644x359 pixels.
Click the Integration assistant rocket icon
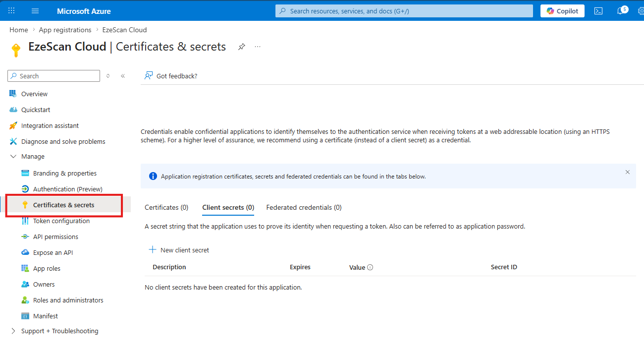pyautogui.click(x=13, y=125)
